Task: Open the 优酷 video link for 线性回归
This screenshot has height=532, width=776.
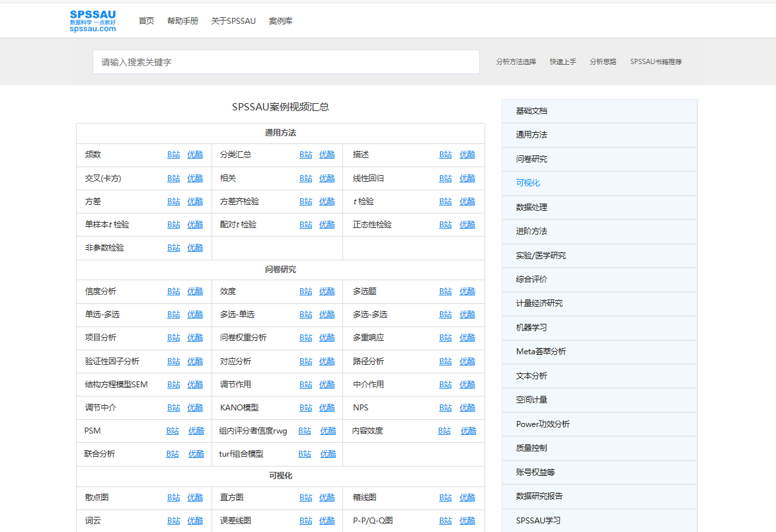Action: coord(467,178)
